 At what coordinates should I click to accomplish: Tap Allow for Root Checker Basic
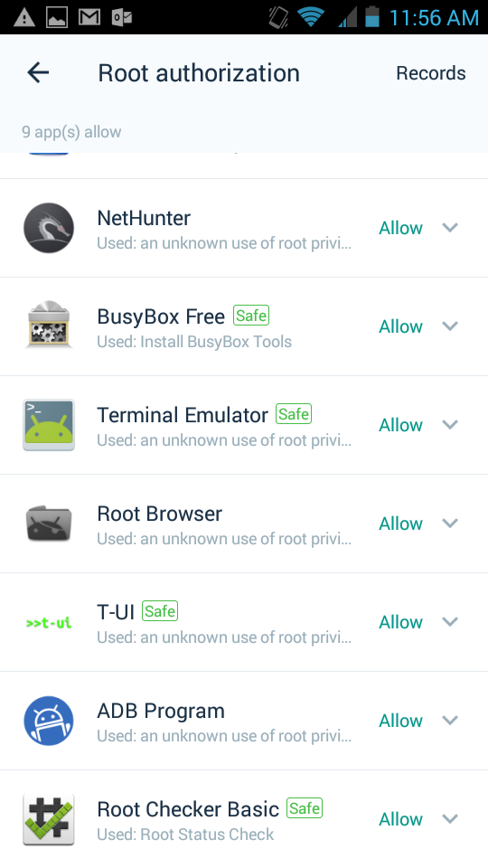point(400,819)
